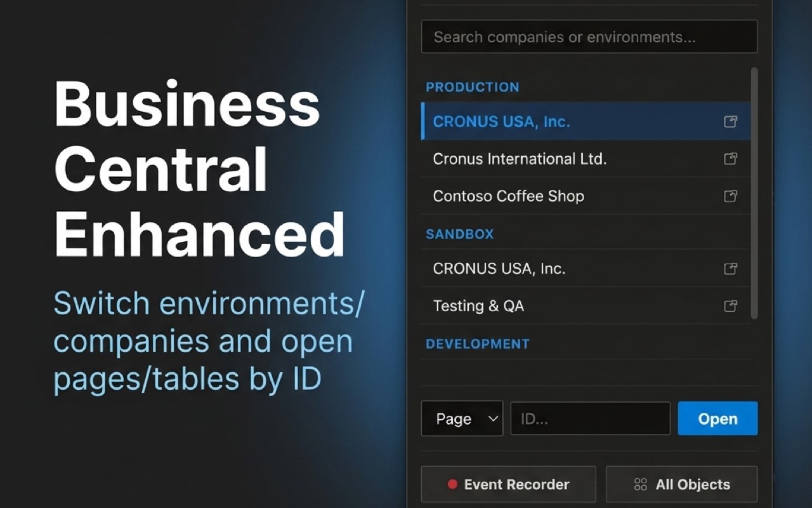Open the production CRONUS USA, Inc. row's new-tab icon
Viewport: 812px width, 508px height.
[x=730, y=121]
